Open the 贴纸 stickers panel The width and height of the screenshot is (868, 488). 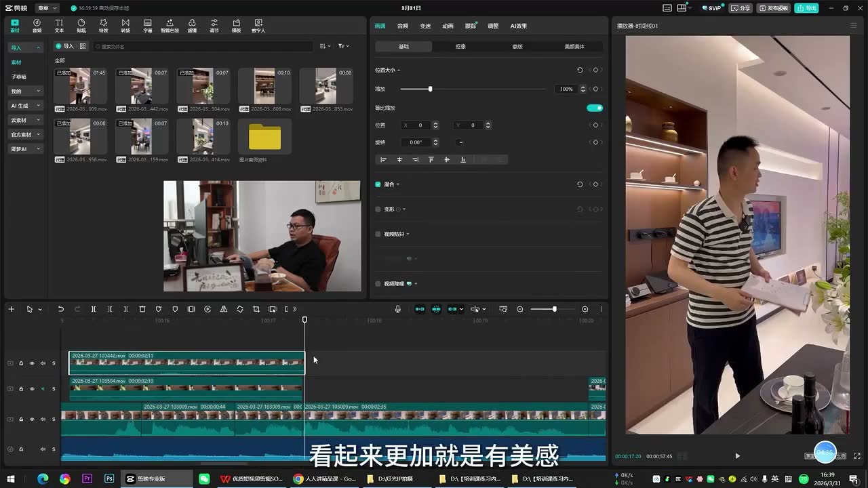pyautogui.click(x=81, y=26)
